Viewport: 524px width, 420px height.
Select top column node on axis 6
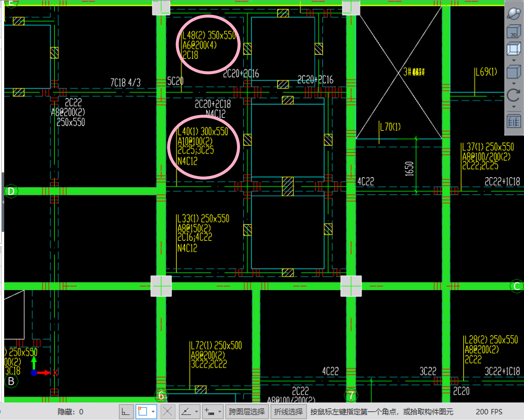(161, 8)
